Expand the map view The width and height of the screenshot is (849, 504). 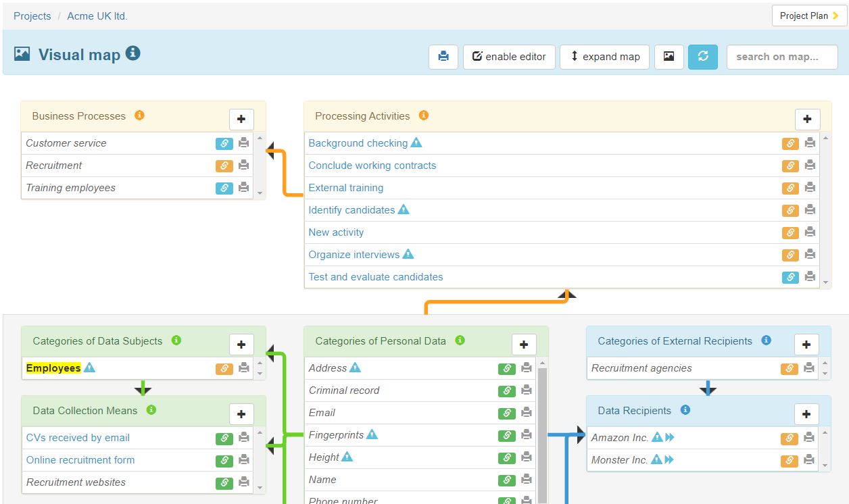point(604,57)
